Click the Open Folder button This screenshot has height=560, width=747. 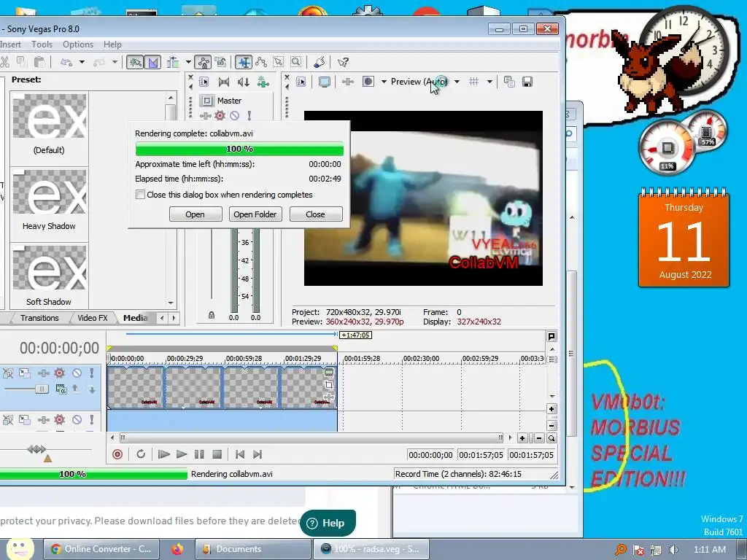(255, 214)
